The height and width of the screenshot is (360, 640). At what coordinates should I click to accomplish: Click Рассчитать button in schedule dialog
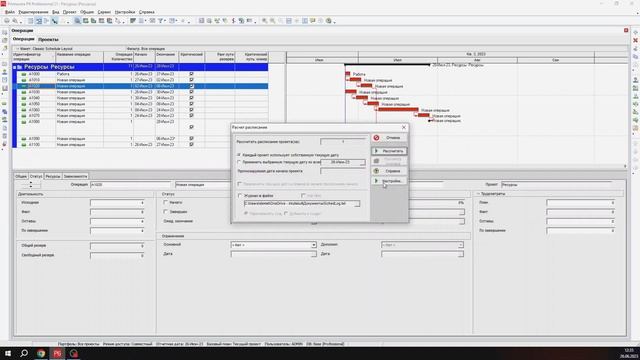click(389, 151)
